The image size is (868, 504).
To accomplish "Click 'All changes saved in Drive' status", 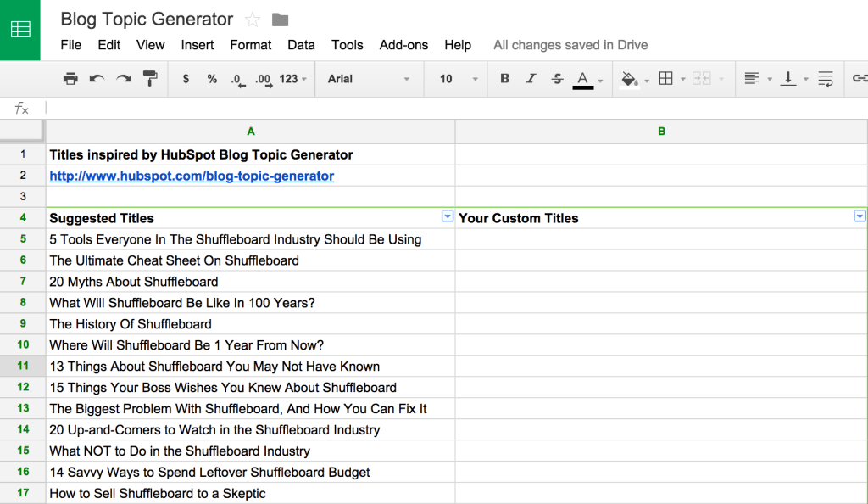I will click(570, 45).
